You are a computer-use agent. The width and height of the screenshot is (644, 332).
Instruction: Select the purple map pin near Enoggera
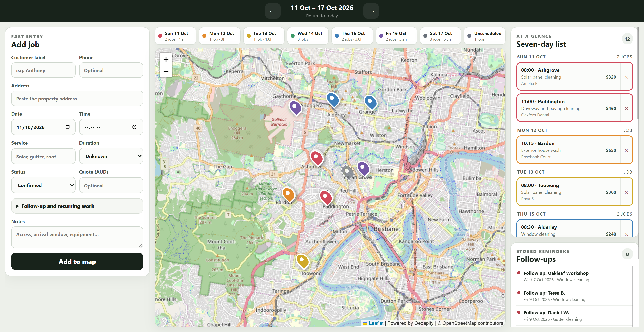point(295,108)
